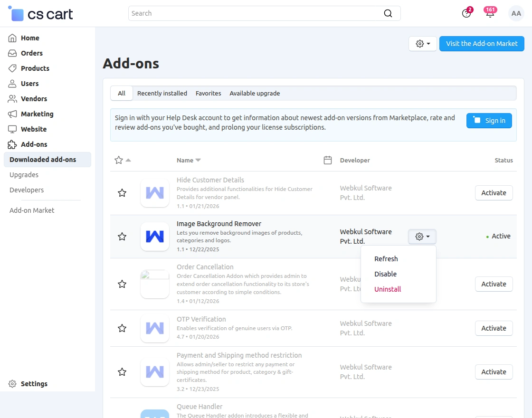Click the help icon with red badge
The image size is (532, 418).
pyautogui.click(x=466, y=13)
